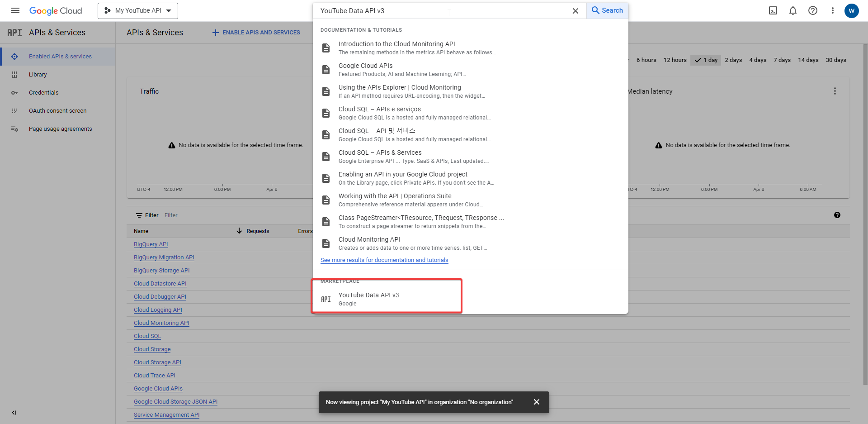The width and height of the screenshot is (868, 424).
Task: Clear the search query with the X icon
Action: click(x=575, y=10)
